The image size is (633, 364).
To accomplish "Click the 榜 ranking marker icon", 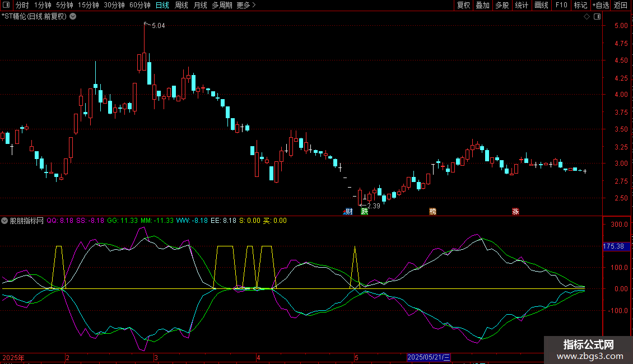I will (432, 211).
